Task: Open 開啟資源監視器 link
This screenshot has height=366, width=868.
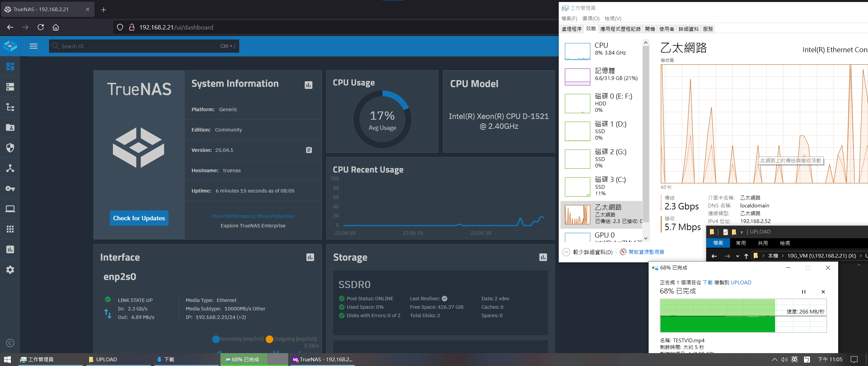Action: tap(642, 252)
